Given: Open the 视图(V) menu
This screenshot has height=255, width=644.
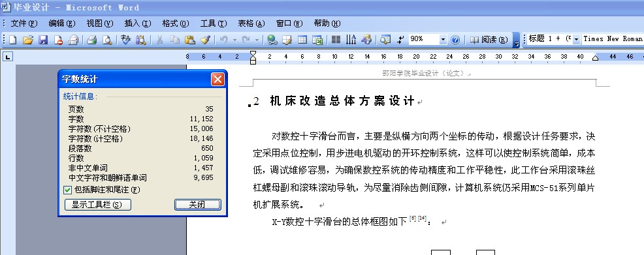Looking at the screenshot, I should click(x=100, y=23).
